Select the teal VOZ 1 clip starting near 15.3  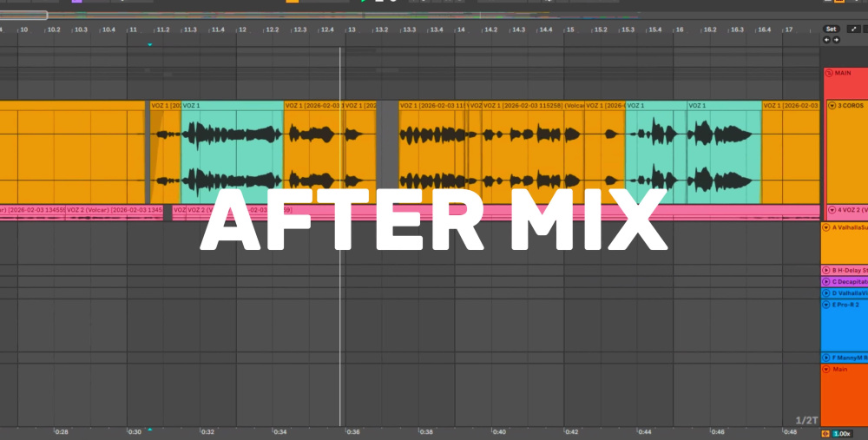pos(656,152)
